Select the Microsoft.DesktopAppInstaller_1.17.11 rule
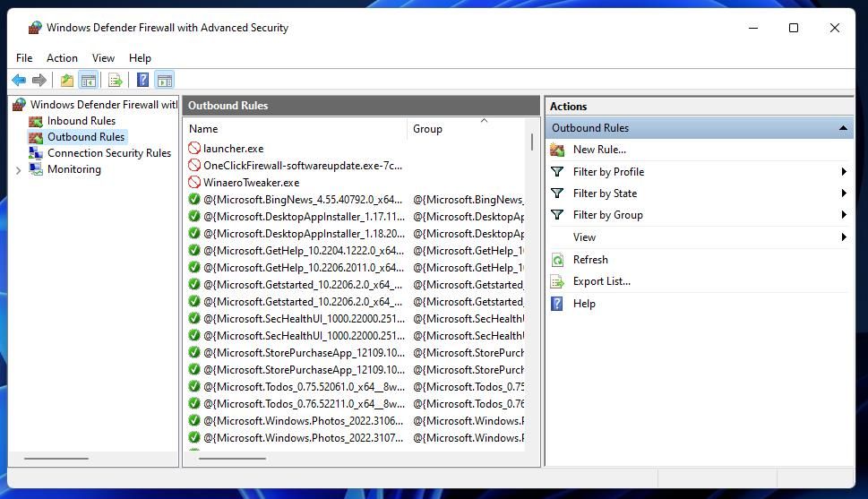Screen dimensions: 868x499 304,217
